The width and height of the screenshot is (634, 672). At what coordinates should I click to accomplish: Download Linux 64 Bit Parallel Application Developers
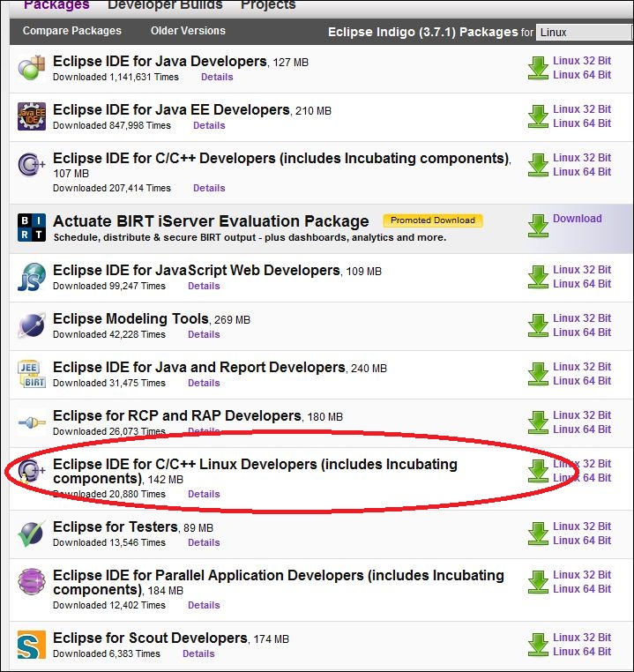[x=582, y=589]
